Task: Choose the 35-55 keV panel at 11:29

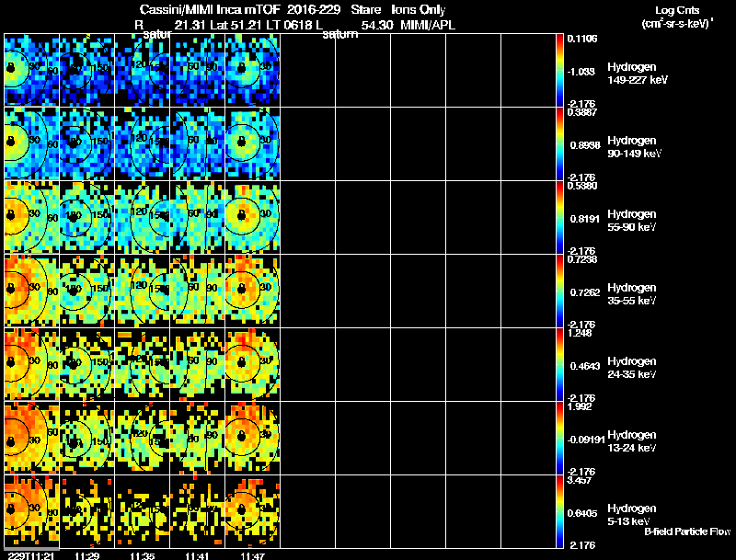Action: pos(86,291)
